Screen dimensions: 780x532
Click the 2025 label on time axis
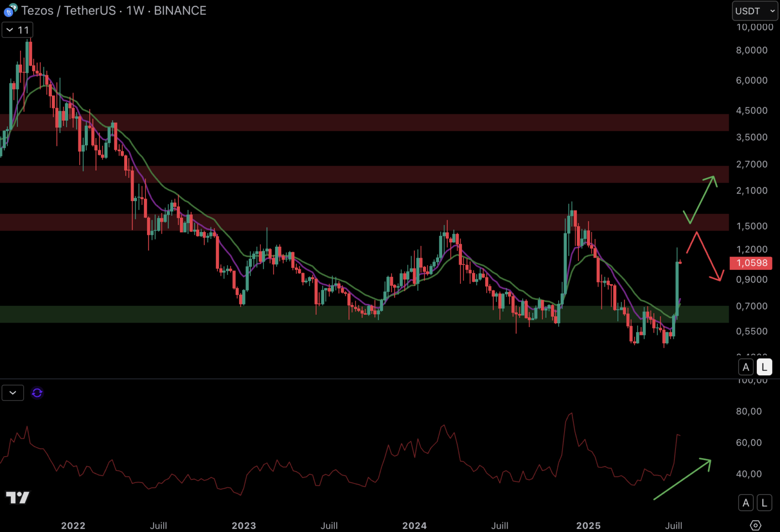tap(588, 526)
